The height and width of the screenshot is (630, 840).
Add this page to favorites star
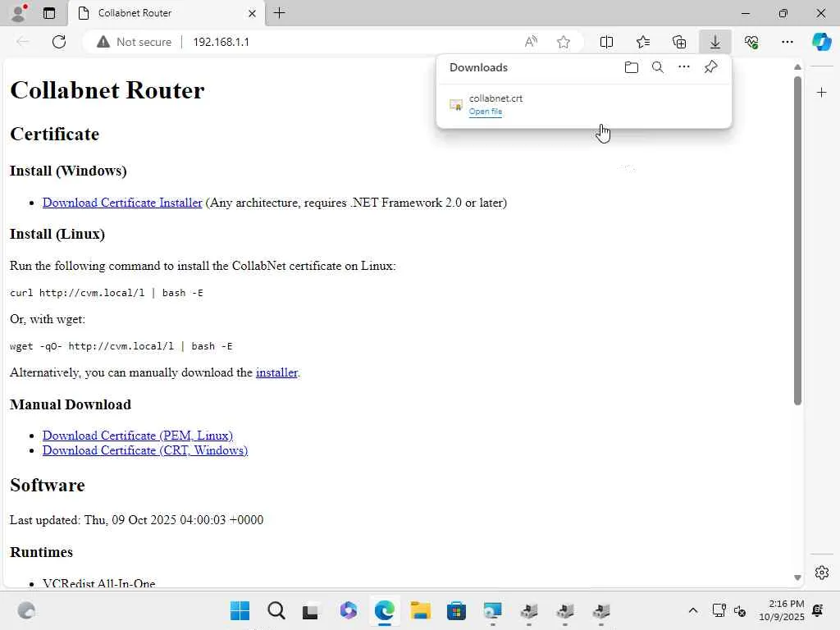click(x=563, y=42)
